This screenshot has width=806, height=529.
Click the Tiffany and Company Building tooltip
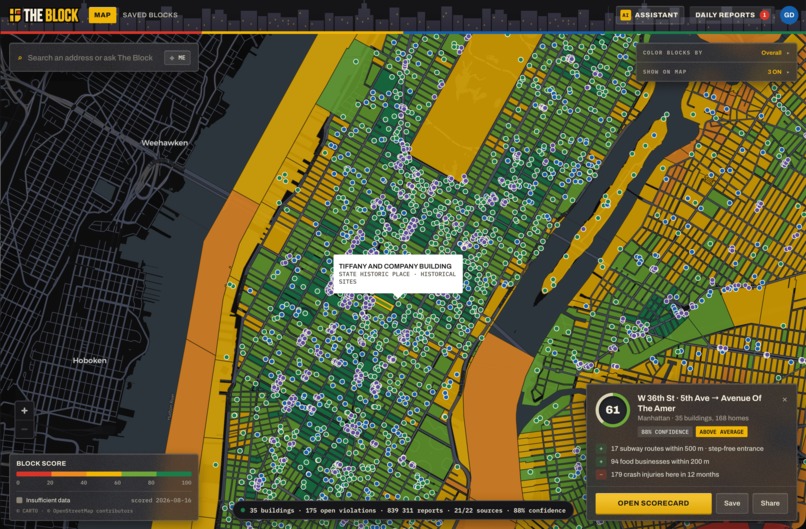398,273
